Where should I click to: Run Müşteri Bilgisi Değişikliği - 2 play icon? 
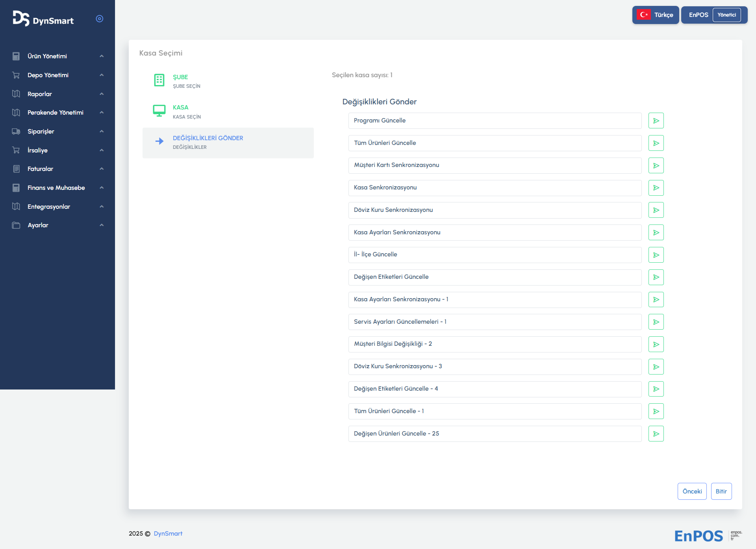tap(656, 345)
